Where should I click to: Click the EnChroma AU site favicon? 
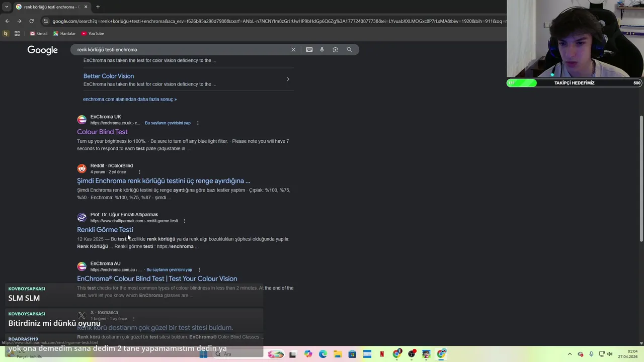coord(82,266)
